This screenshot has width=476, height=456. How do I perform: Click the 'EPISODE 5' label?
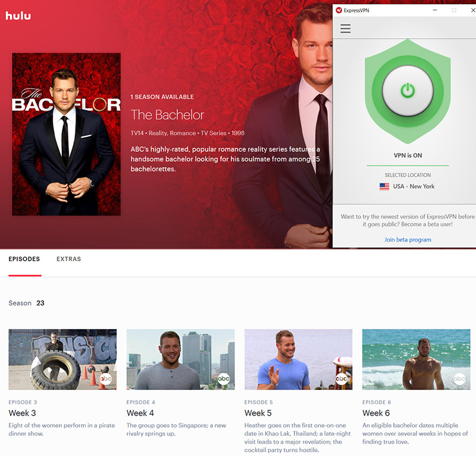pos(259,402)
